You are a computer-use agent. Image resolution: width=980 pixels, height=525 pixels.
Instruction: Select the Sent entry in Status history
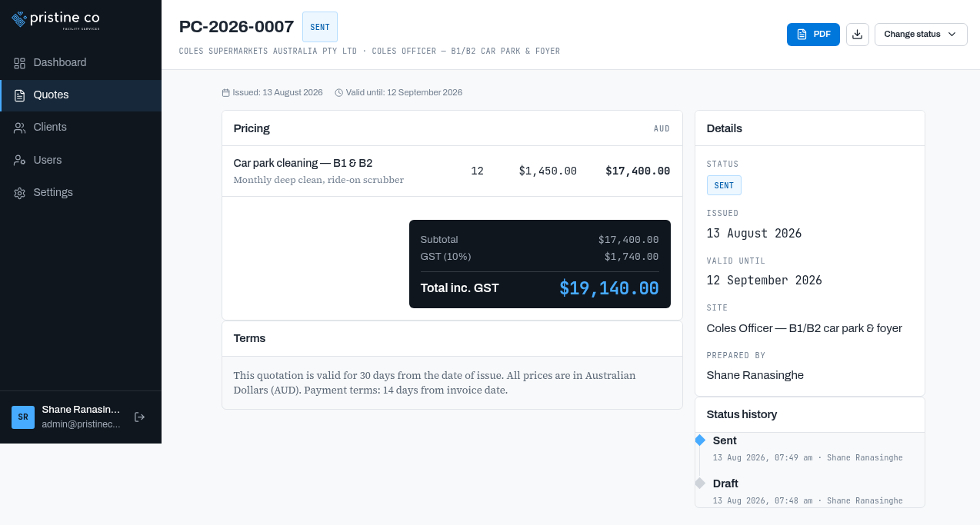click(x=809, y=448)
